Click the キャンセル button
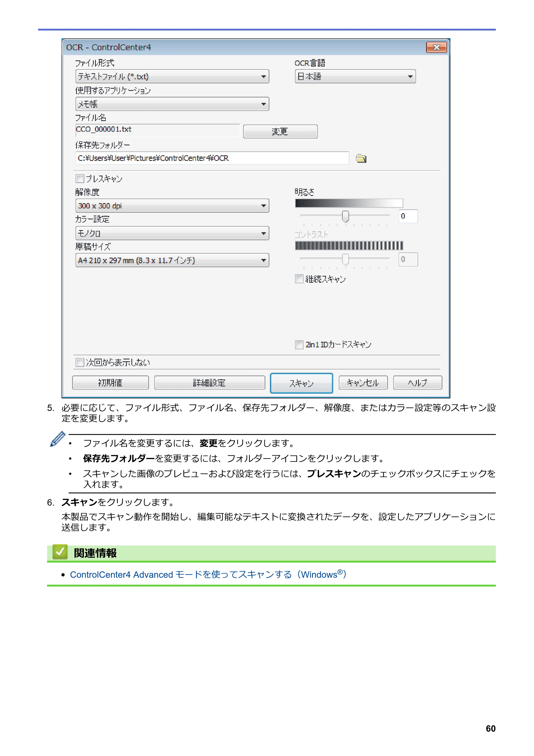 pyautogui.click(x=363, y=383)
